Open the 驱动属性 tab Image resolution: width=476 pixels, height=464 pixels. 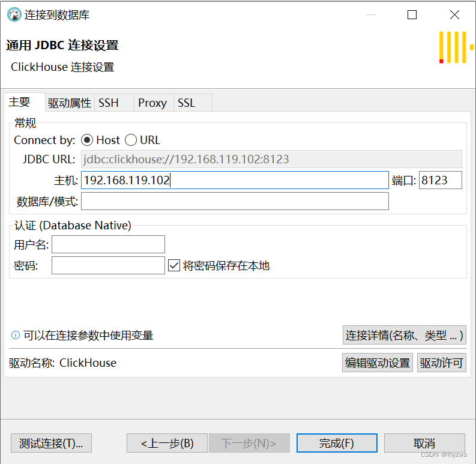point(70,103)
